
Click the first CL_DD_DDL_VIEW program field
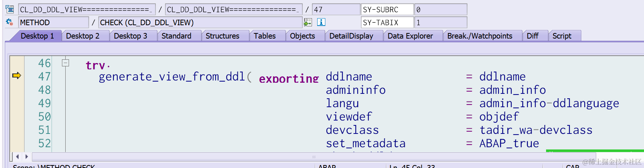[x=86, y=10]
